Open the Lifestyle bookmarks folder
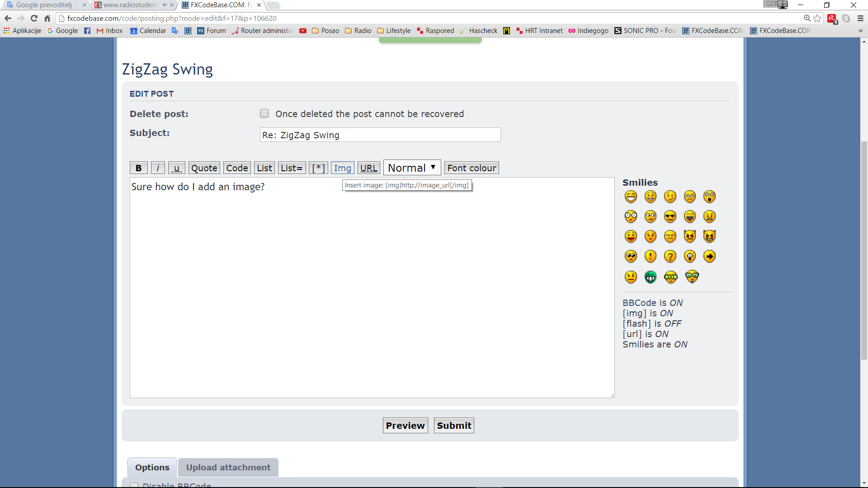 click(394, 31)
